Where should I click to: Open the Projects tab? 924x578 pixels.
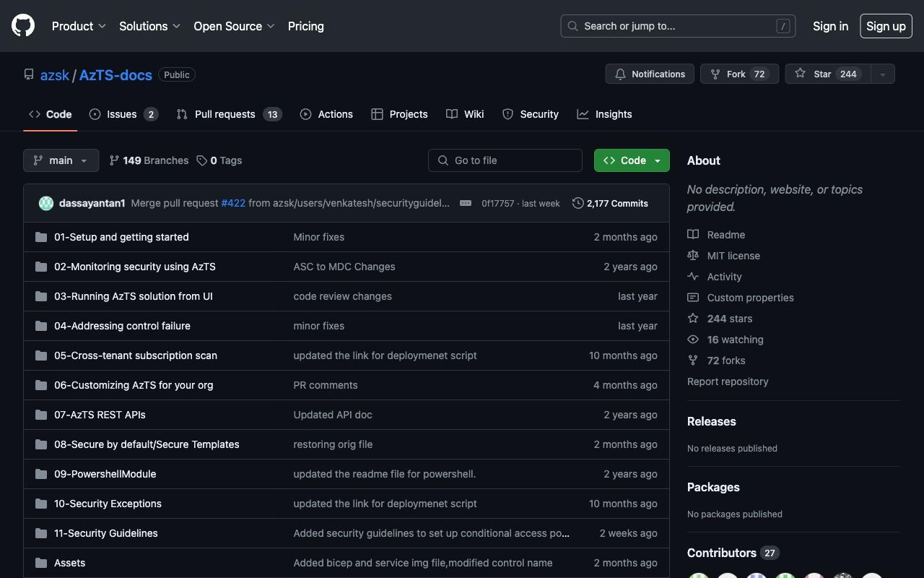(399, 114)
